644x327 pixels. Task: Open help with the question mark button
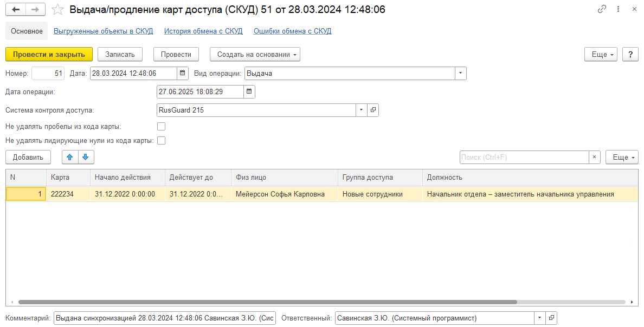point(630,54)
